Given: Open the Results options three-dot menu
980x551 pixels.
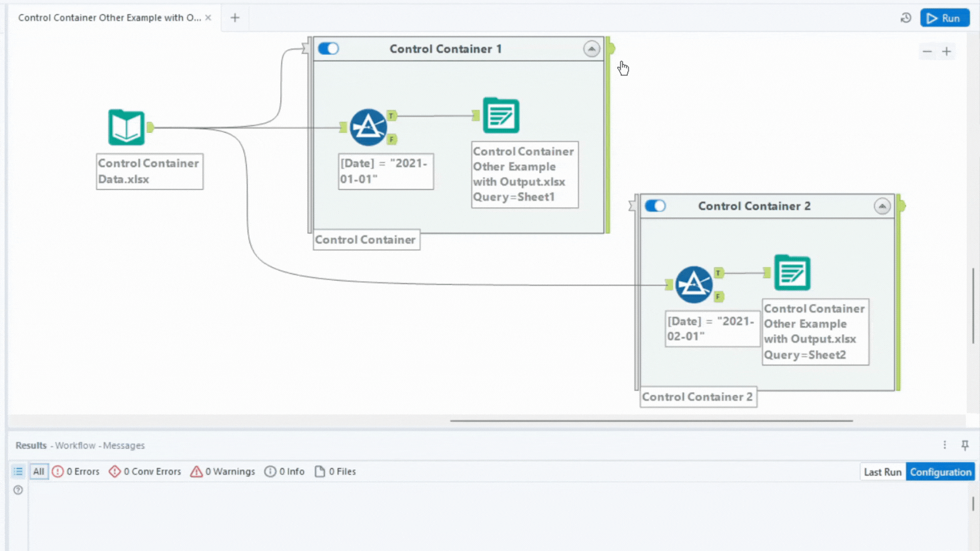Looking at the screenshot, I should point(945,444).
